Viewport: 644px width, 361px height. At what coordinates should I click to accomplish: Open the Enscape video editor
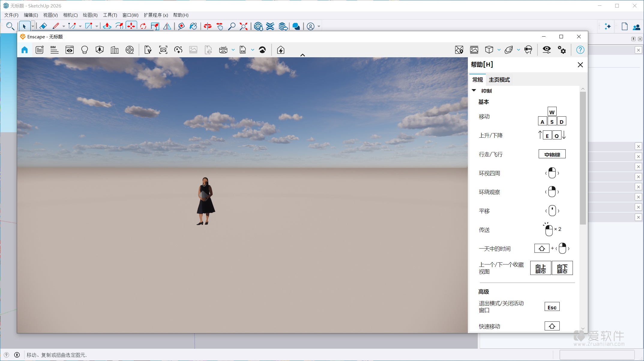(x=130, y=50)
